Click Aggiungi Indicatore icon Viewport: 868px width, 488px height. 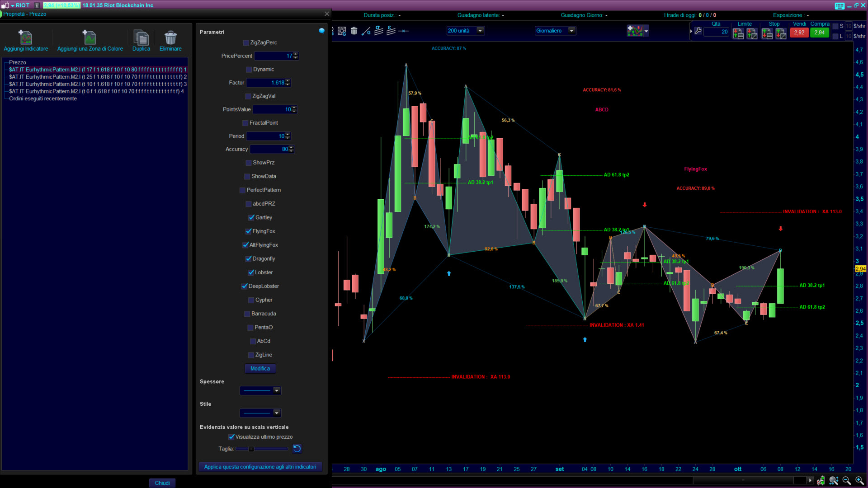[25, 37]
